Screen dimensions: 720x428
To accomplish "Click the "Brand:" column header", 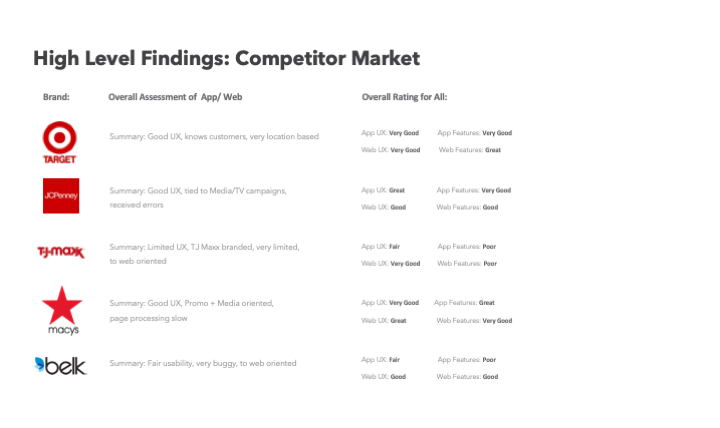I will coord(56,97).
